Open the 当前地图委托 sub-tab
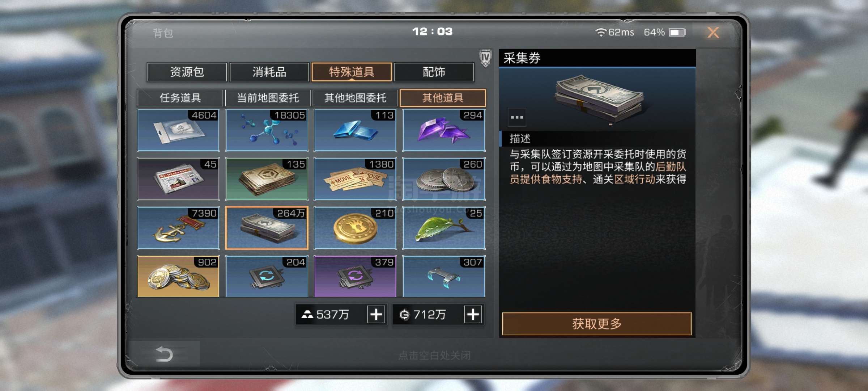 (x=268, y=98)
